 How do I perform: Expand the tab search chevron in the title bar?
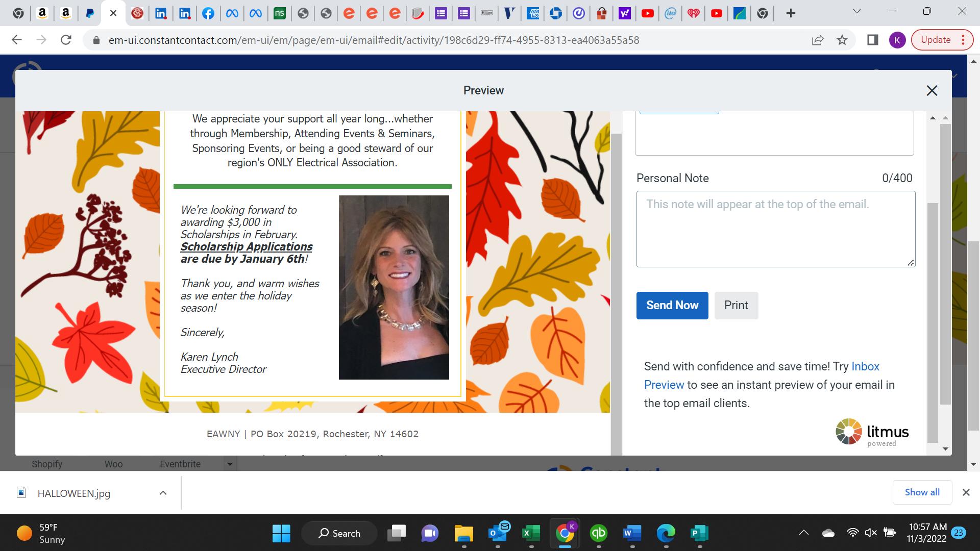857,11
